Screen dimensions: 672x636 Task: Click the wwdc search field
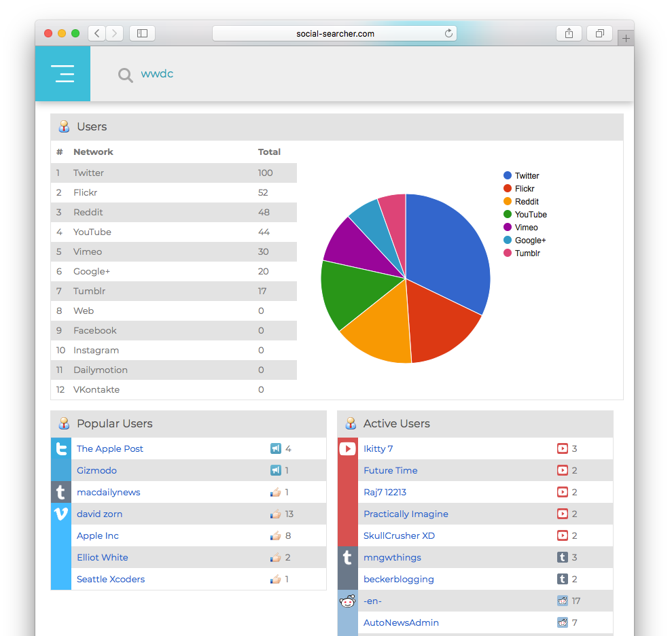click(x=157, y=73)
